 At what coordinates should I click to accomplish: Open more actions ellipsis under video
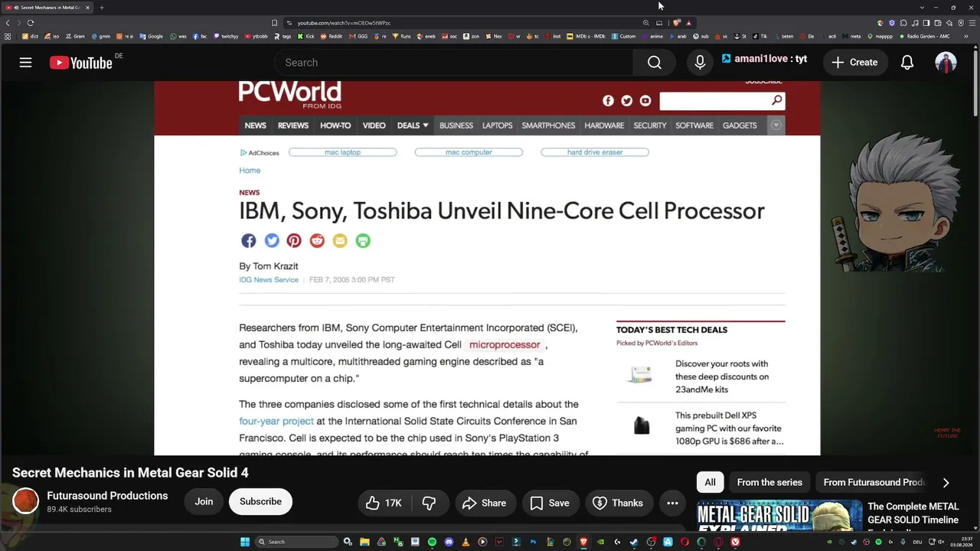[672, 503]
